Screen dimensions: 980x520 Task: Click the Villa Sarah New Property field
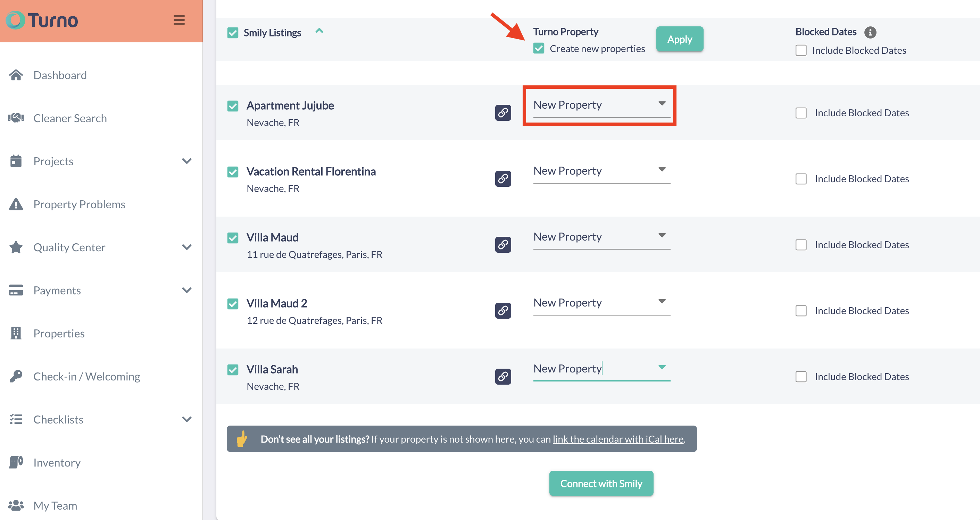[x=593, y=369]
